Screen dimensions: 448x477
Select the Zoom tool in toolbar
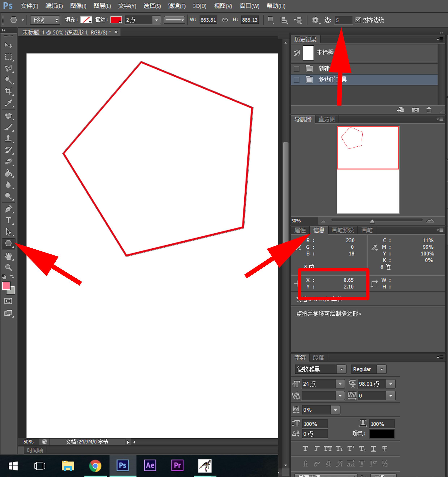tap(8, 267)
